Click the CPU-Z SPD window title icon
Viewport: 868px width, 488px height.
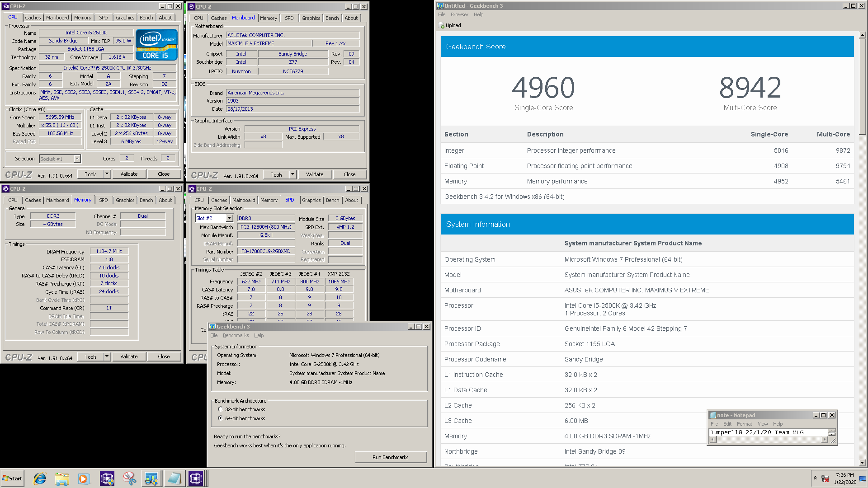pos(192,189)
